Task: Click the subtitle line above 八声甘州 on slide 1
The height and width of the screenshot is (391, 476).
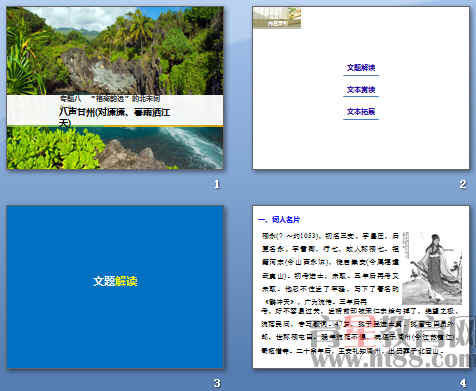Action: point(110,98)
